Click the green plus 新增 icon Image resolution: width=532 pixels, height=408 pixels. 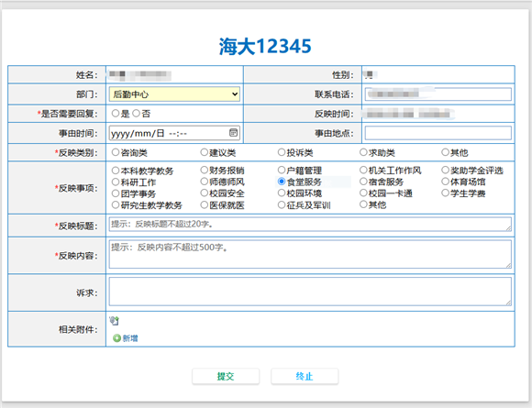click(116, 338)
